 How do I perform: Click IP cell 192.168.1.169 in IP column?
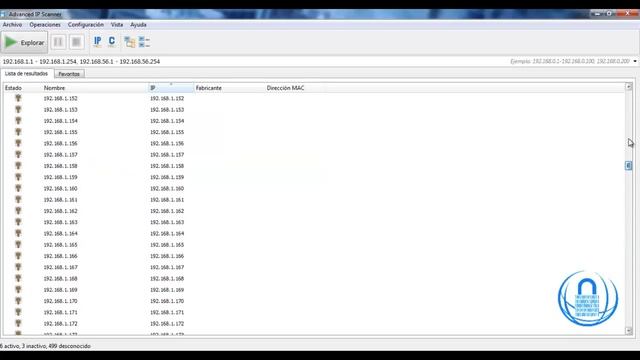(167, 290)
